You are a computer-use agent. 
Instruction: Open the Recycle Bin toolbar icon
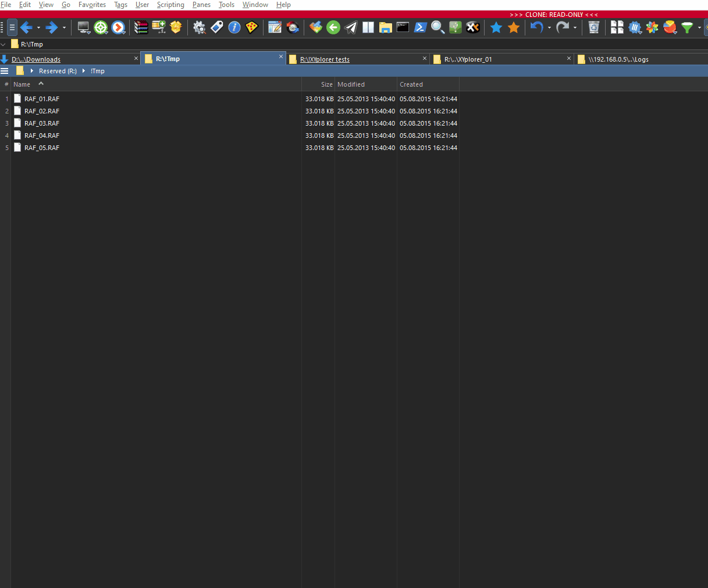click(594, 27)
